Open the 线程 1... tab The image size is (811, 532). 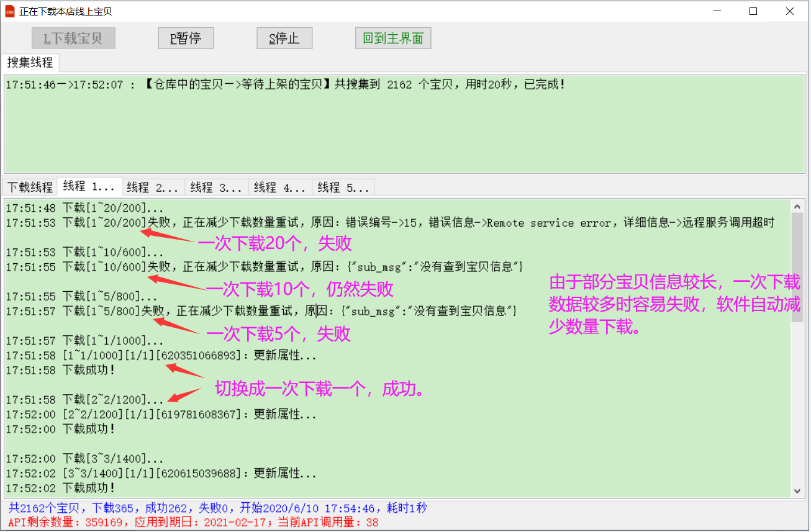pyautogui.click(x=89, y=187)
